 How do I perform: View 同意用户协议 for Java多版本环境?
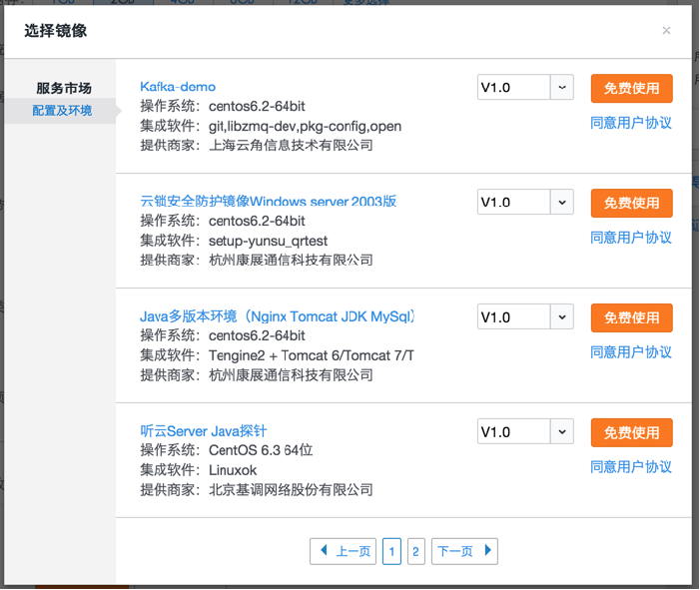point(631,352)
